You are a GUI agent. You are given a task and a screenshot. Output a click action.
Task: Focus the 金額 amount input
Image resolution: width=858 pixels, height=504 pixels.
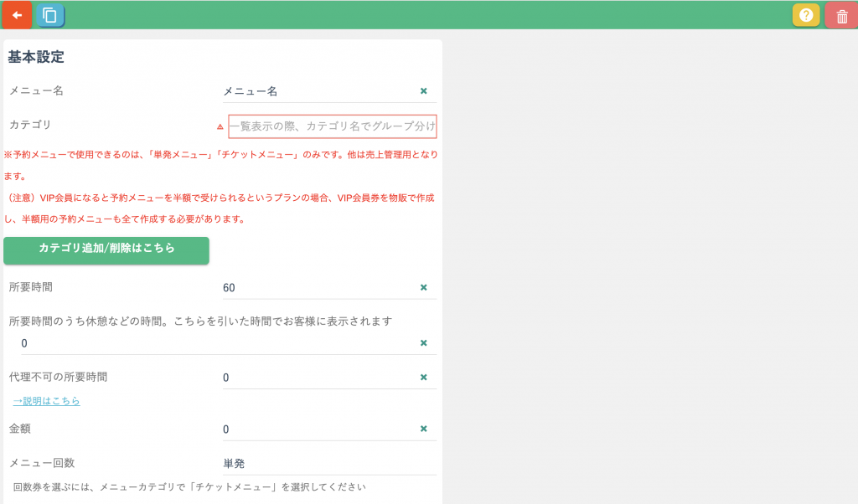pos(318,429)
